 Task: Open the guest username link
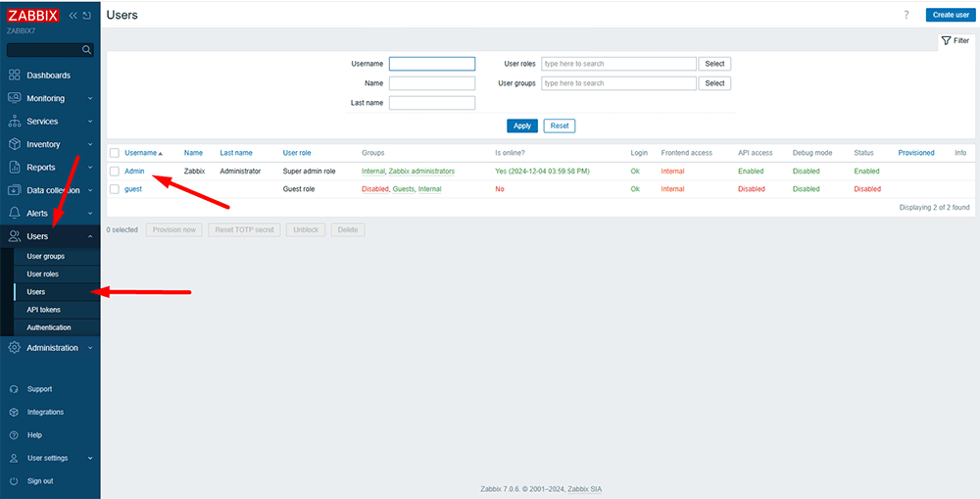click(x=133, y=189)
